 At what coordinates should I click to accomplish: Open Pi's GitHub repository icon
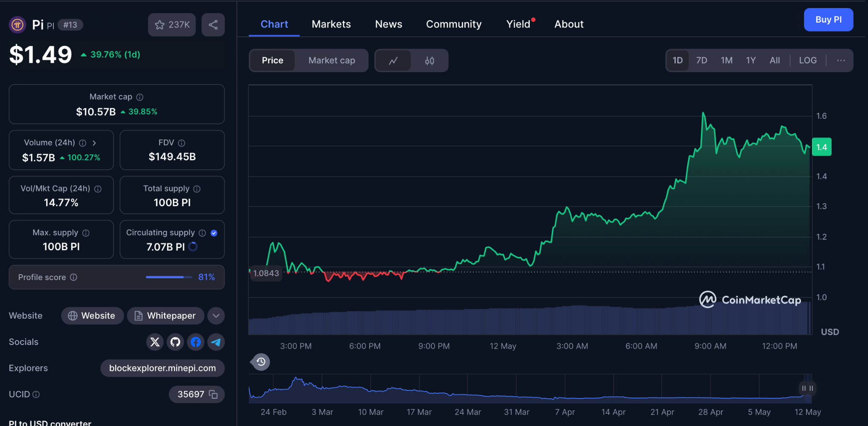coord(175,342)
